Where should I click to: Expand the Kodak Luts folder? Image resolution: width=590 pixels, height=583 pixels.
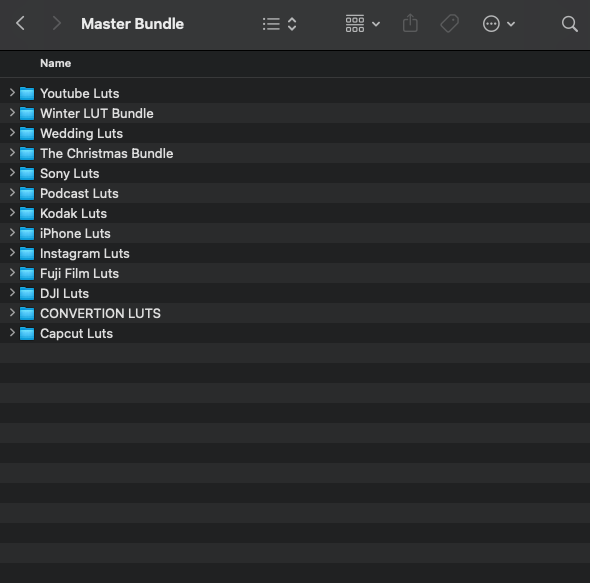tap(12, 213)
